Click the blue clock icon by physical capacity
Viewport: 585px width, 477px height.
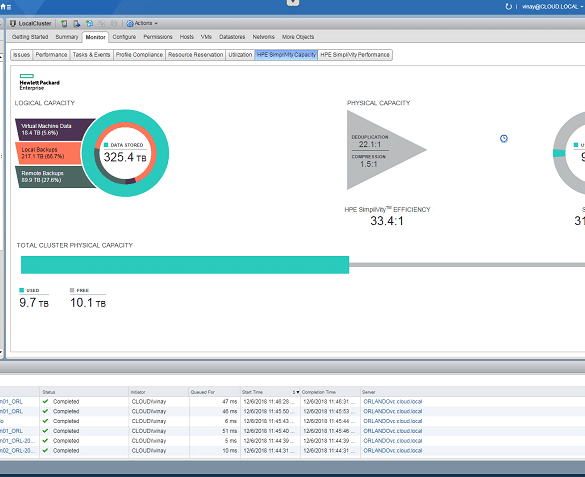(x=504, y=138)
